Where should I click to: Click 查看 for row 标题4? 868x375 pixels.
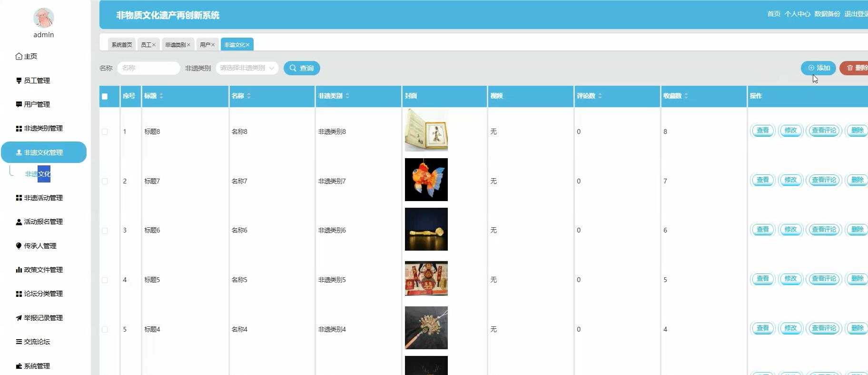coord(763,328)
